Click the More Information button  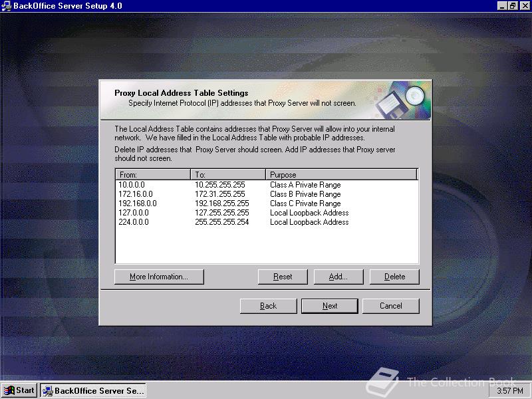(159, 277)
